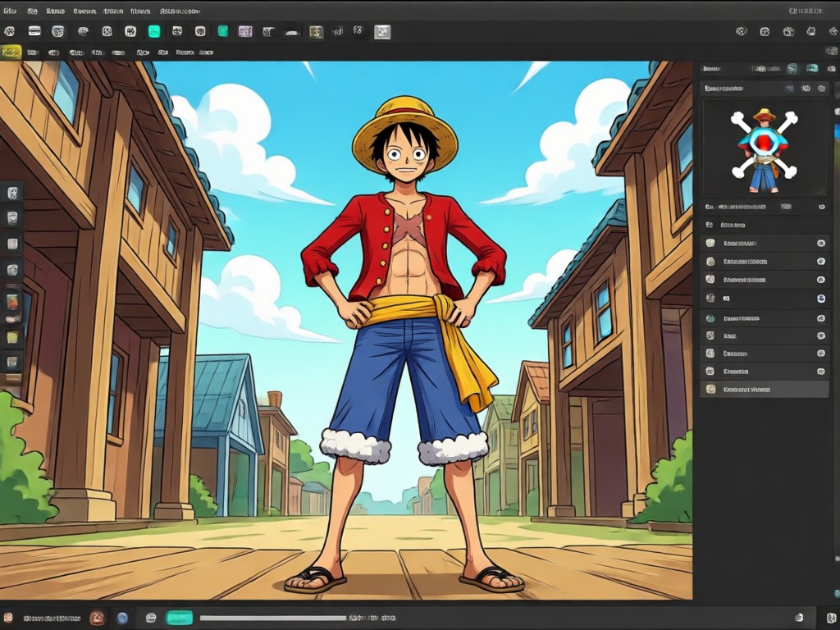Toggle visibility of the sixth layer row
The image size is (840, 630).
pyautogui.click(x=820, y=336)
